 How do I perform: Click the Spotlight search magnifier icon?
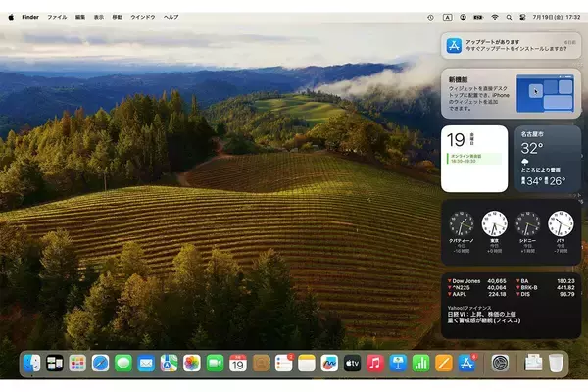click(x=510, y=17)
